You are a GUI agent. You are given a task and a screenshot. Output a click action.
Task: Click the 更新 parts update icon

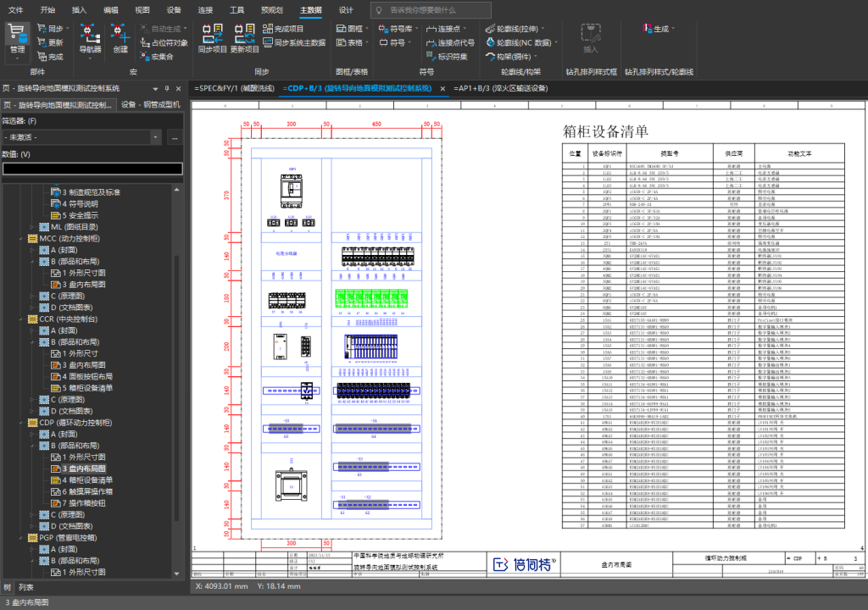[x=42, y=42]
